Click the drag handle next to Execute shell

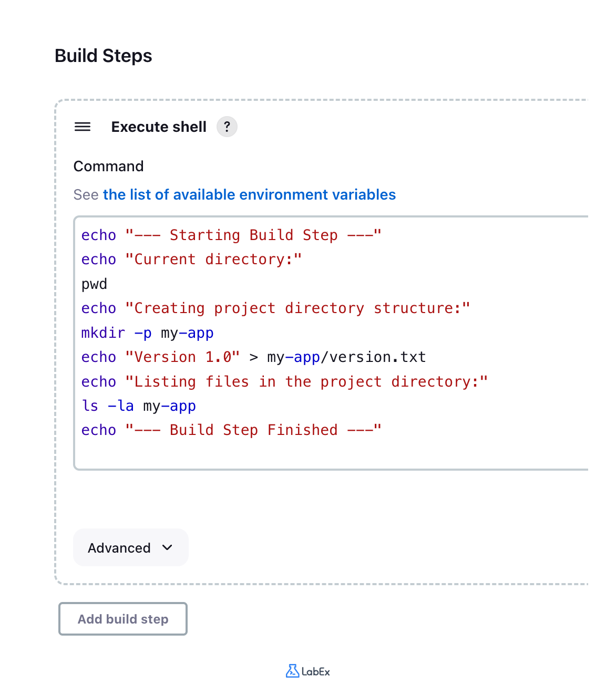click(83, 127)
